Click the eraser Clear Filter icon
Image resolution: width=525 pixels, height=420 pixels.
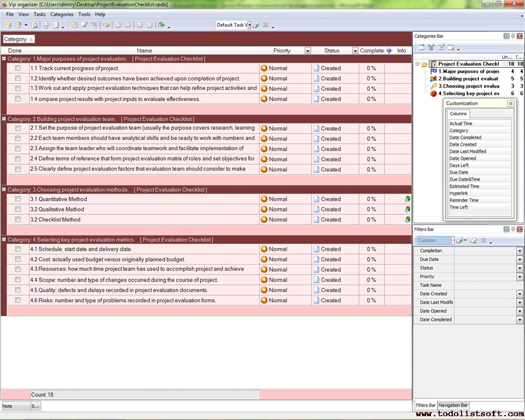(x=474, y=241)
